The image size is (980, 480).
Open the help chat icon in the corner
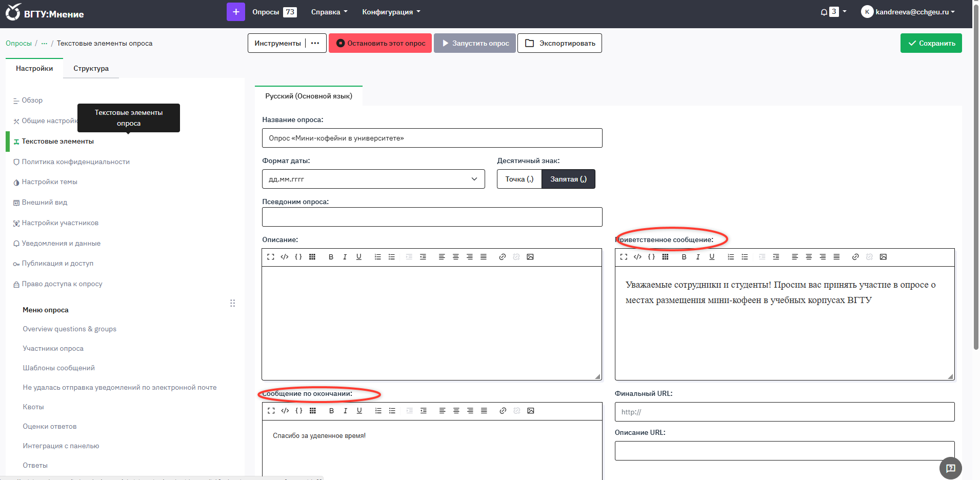click(950, 468)
